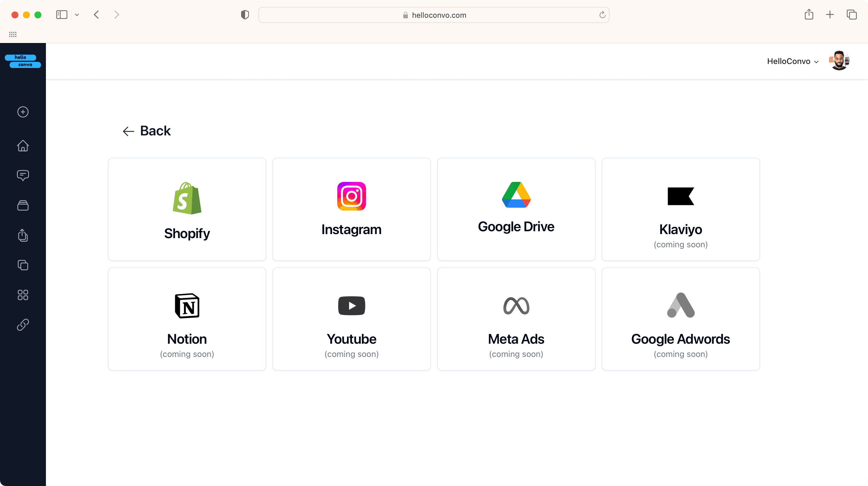Click the Klaviyo coming soon card
This screenshot has height=486, width=868.
680,209
